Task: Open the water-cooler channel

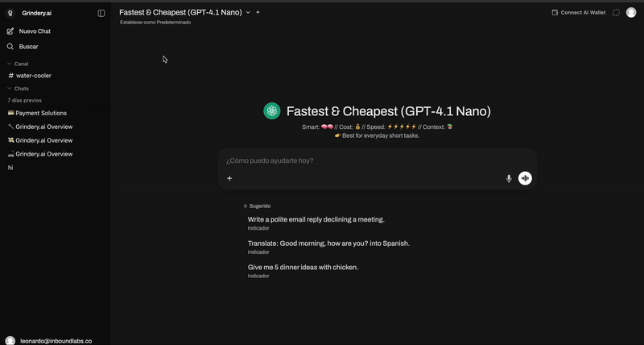Action: coord(34,76)
